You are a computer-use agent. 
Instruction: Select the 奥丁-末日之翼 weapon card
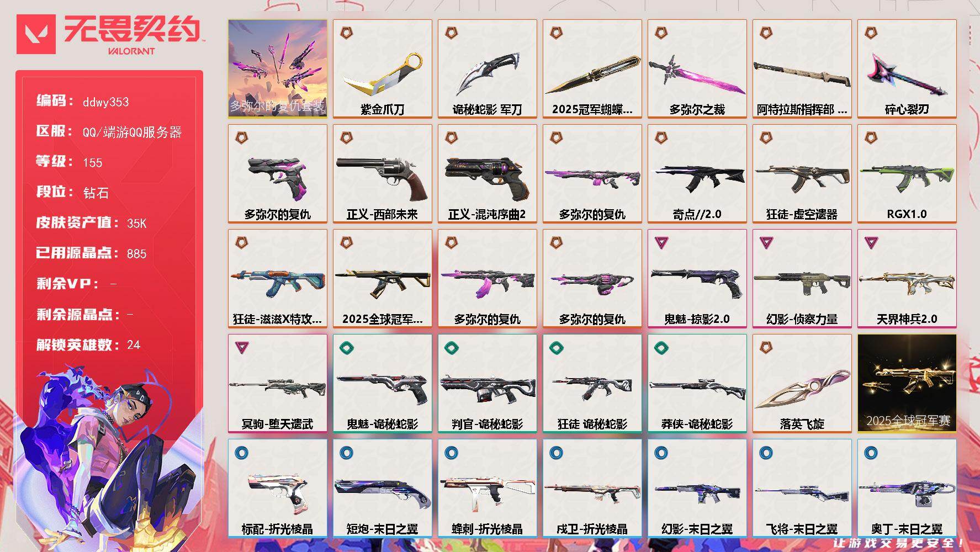point(907,489)
